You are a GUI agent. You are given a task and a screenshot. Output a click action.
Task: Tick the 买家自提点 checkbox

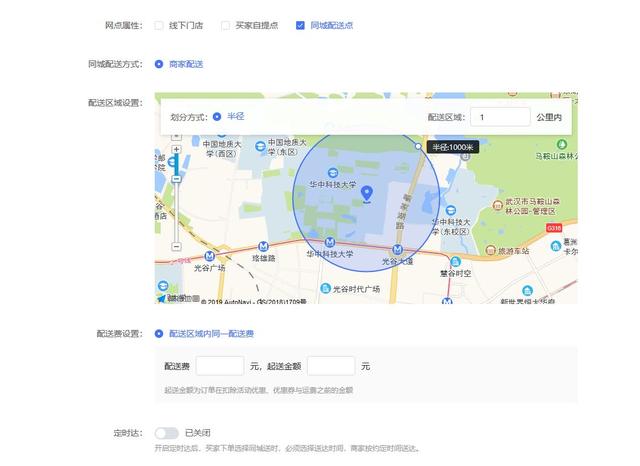[225, 25]
